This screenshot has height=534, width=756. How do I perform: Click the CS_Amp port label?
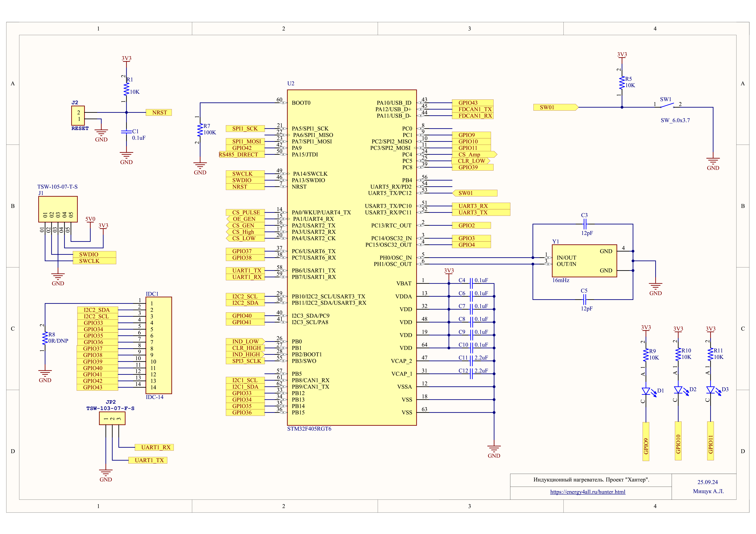pos(474,154)
